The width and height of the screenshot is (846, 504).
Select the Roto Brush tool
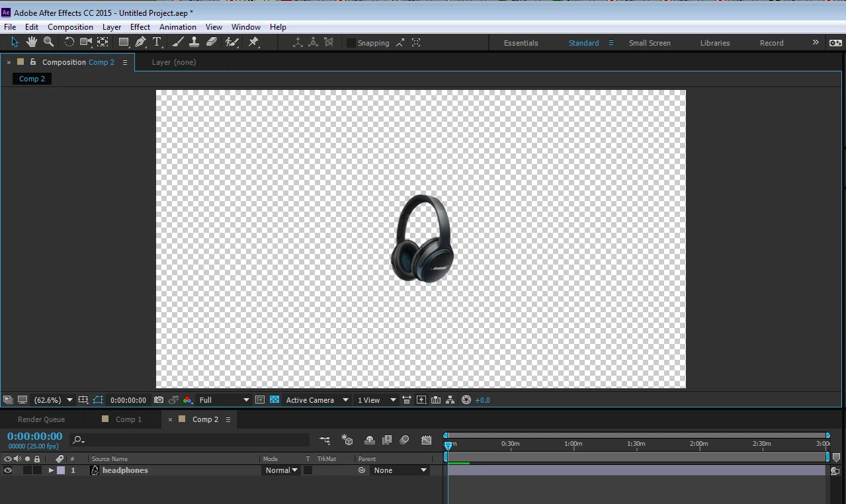click(x=232, y=42)
